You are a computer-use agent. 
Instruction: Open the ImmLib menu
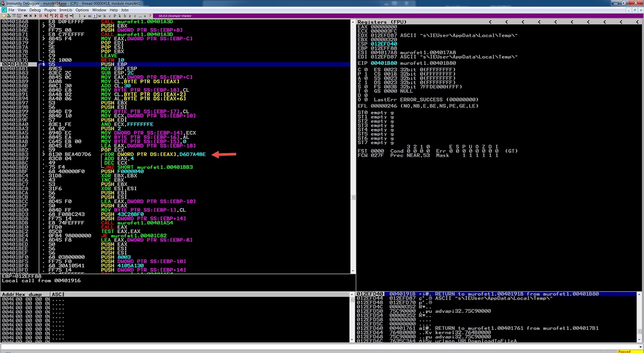(66, 10)
